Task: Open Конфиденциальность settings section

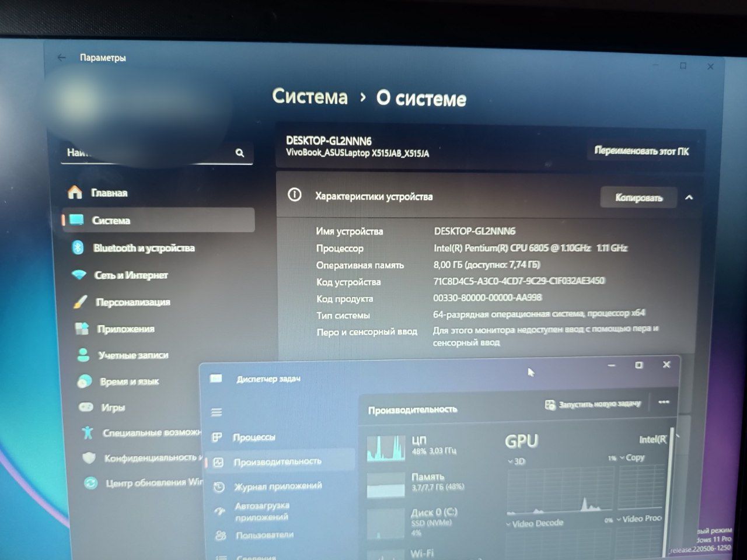Action: coord(141,458)
